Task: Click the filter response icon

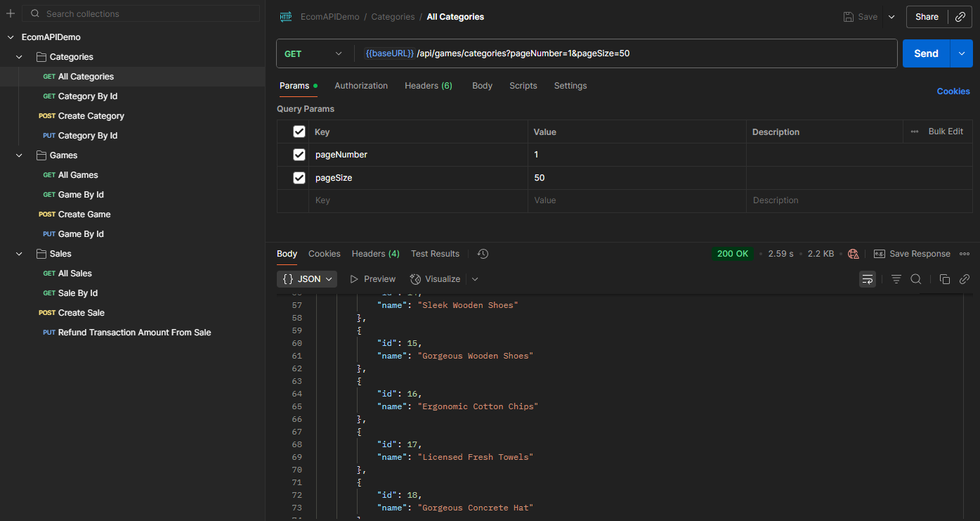Action: [x=896, y=279]
